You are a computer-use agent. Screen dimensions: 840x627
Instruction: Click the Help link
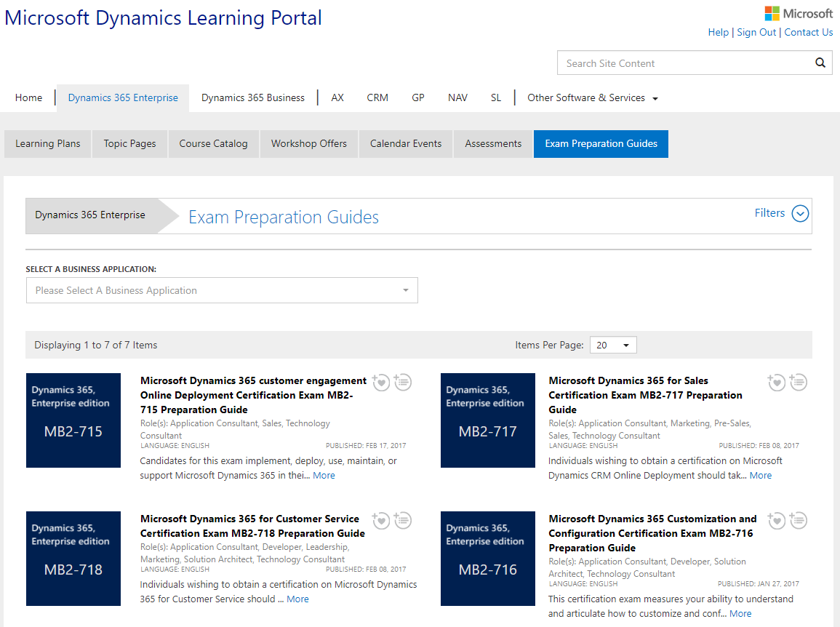coord(719,32)
